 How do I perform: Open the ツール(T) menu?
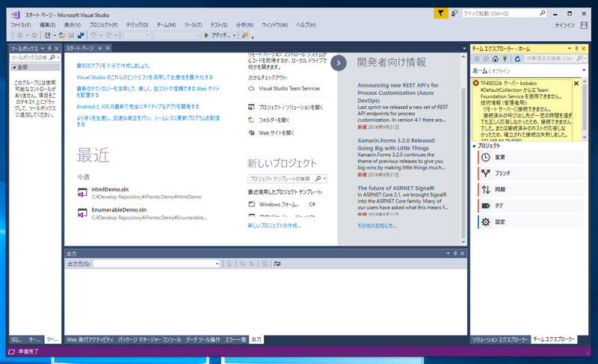pos(193,25)
